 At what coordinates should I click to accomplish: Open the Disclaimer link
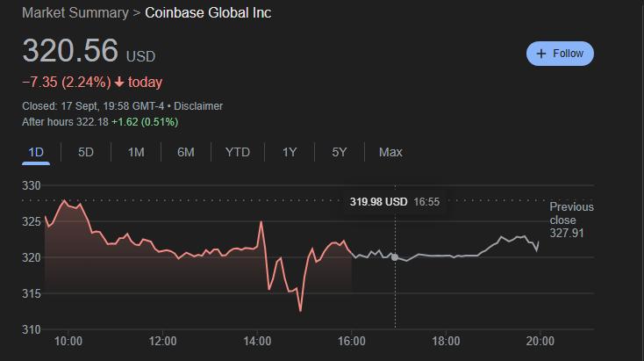pyautogui.click(x=198, y=106)
